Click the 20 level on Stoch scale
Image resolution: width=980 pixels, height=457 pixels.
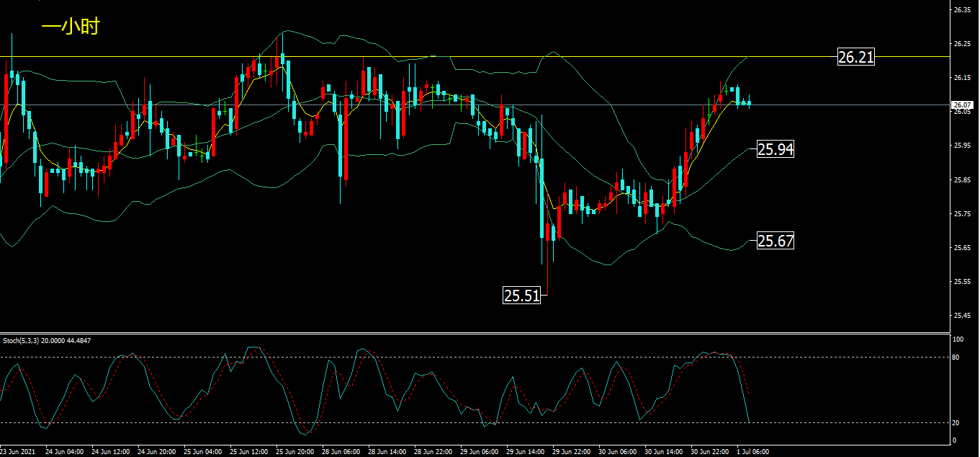click(x=956, y=423)
